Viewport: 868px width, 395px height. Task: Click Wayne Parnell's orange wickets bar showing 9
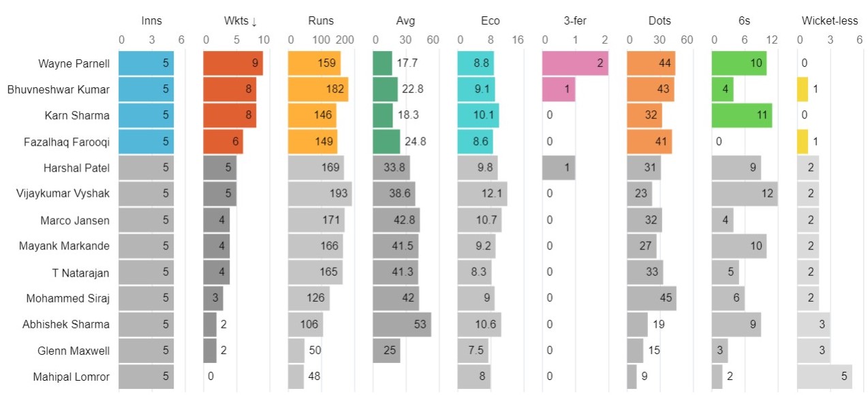[x=233, y=64]
